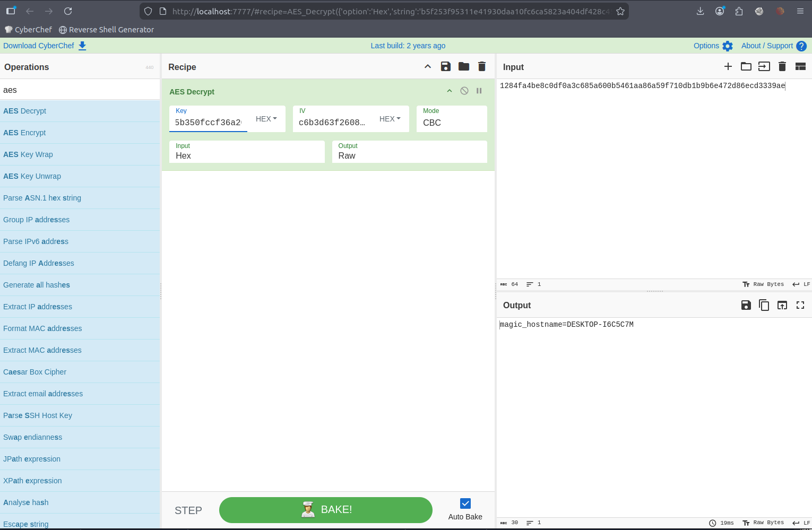Toggle the Auto Bake checkbox
The height and width of the screenshot is (530, 812).
[x=465, y=503]
